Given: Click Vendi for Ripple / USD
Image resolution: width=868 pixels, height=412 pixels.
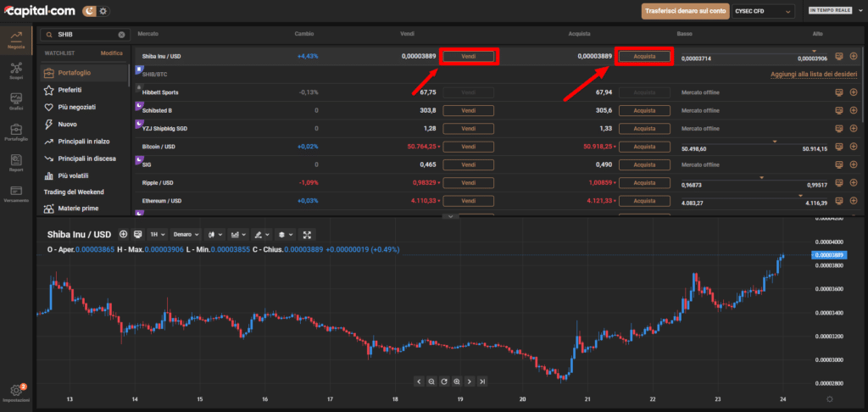Looking at the screenshot, I should coord(468,183).
